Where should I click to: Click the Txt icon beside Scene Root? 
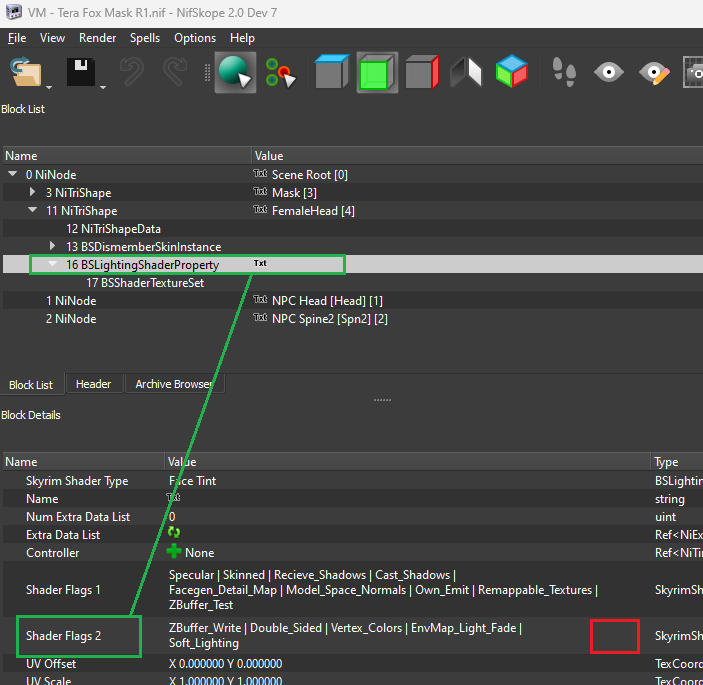[x=260, y=173]
